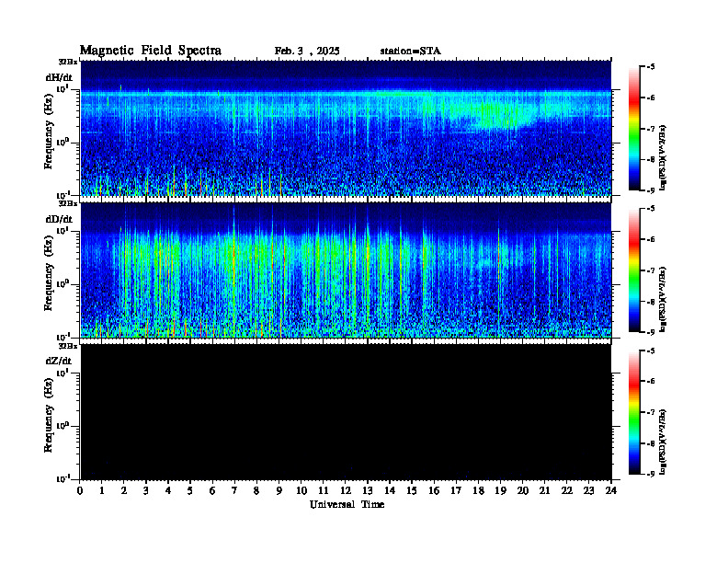
Task: Click the -9 value on dZ/dt color scale
Action: pyautogui.click(x=651, y=474)
